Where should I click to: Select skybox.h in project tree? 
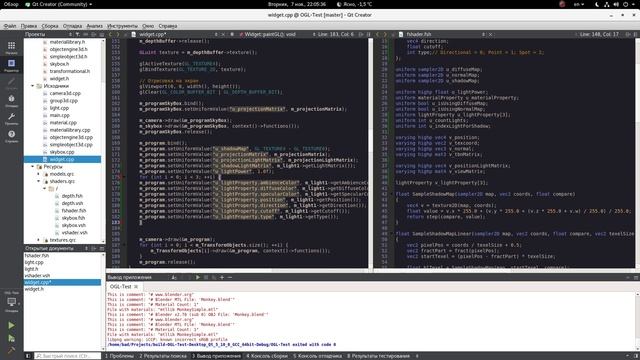click(59, 64)
